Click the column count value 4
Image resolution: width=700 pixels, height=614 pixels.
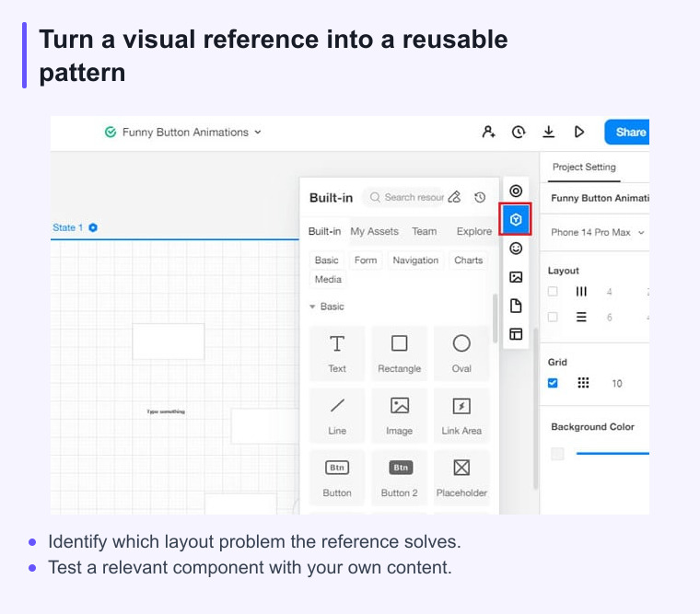609,292
